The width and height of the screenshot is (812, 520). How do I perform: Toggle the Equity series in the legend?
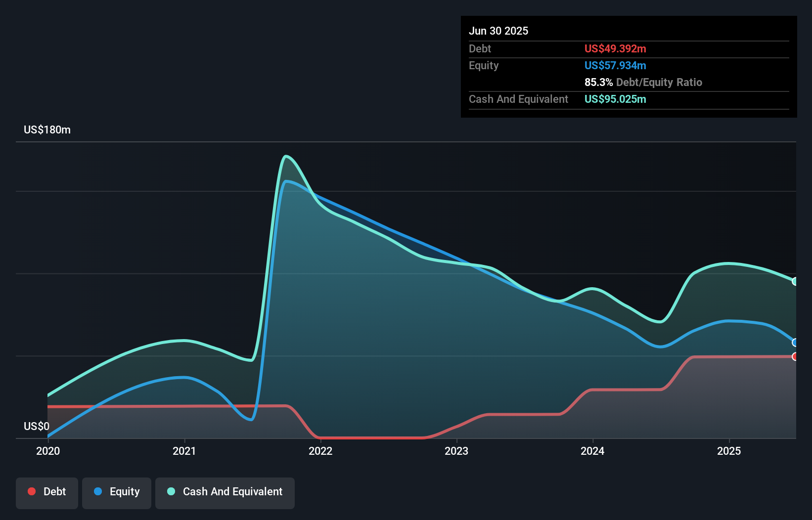pyautogui.click(x=116, y=492)
